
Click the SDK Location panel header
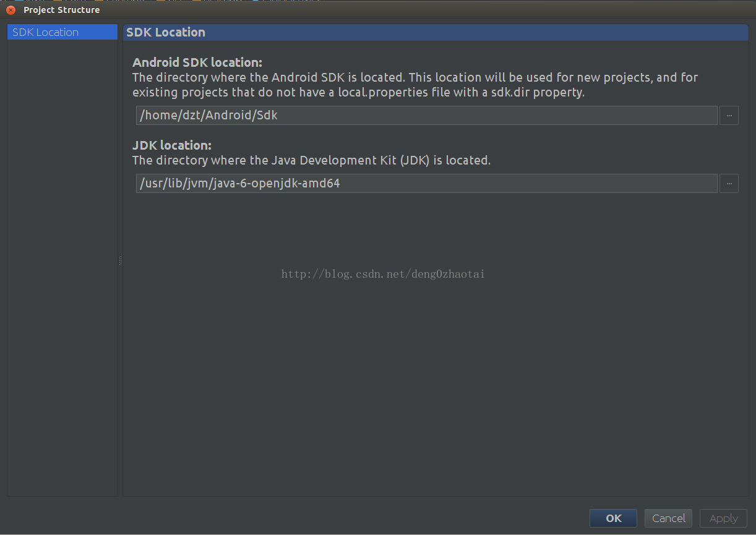coord(436,33)
